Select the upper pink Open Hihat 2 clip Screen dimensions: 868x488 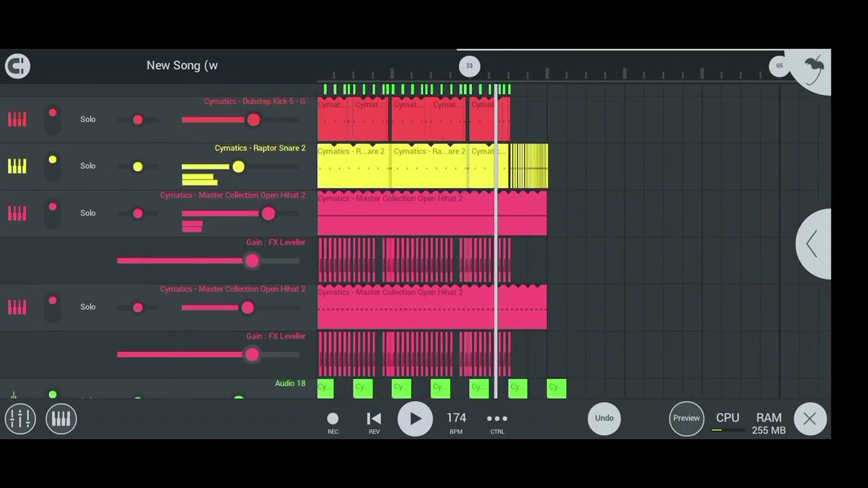[x=432, y=213]
